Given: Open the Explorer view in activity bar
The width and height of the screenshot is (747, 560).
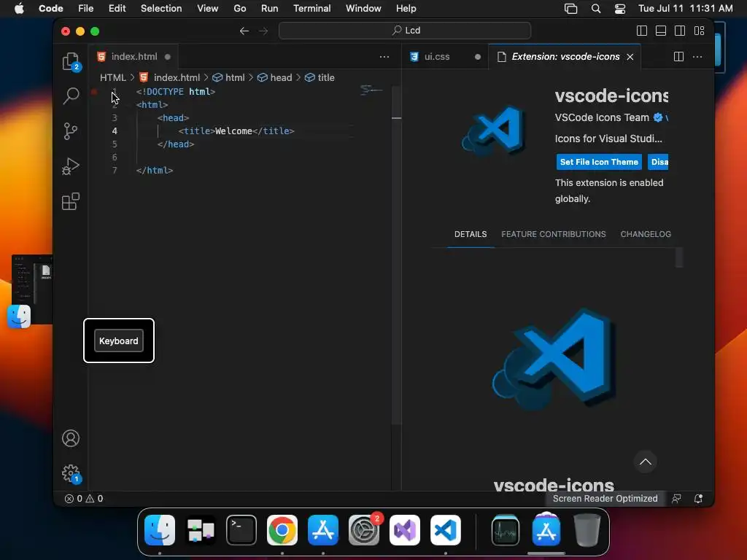Looking at the screenshot, I should point(71,61).
